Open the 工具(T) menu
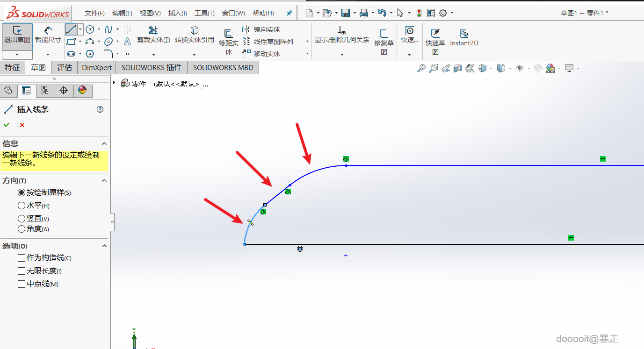The height and width of the screenshot is (349, 644). (x=204, y=13)
